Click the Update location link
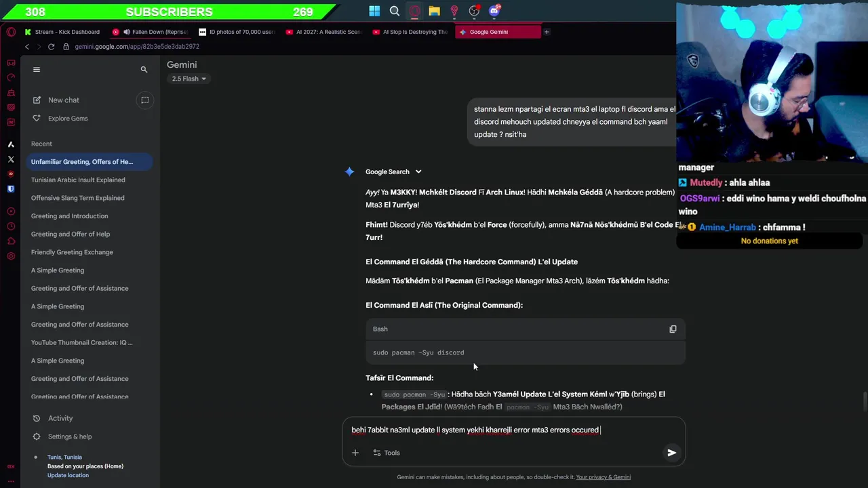Viewport: 868px width, 488px height. (68, 475)
